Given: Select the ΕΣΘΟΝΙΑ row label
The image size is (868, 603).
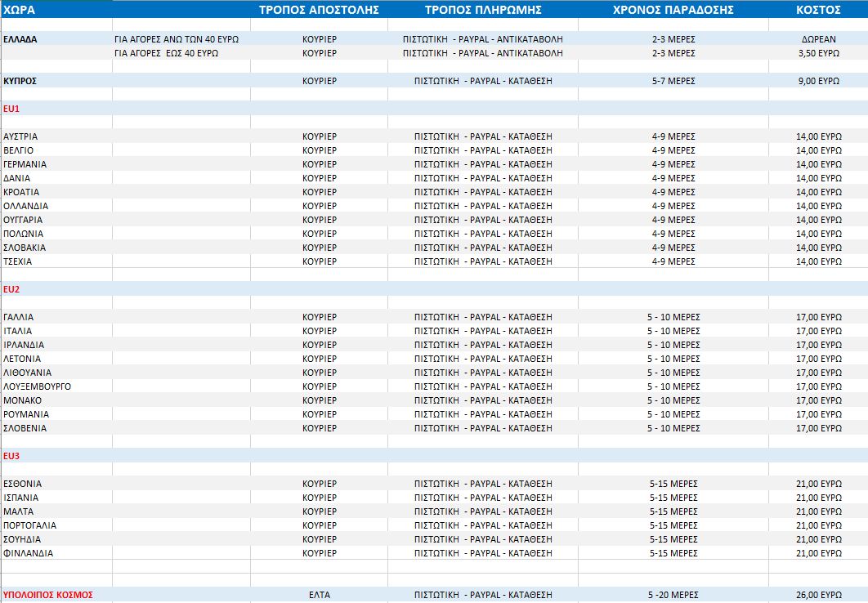Looking at the screenshot, I should click(23, 484).
